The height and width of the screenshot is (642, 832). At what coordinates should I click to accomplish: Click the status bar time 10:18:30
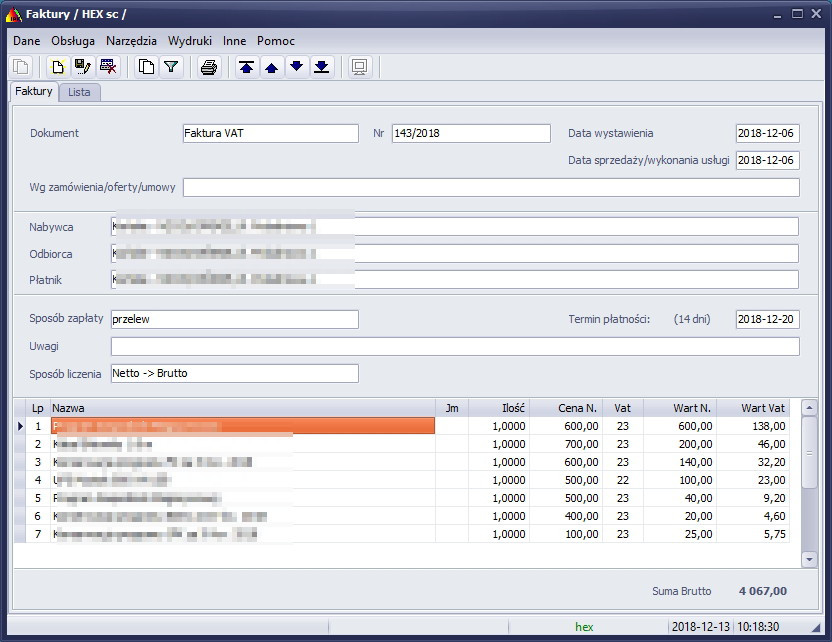758,627
